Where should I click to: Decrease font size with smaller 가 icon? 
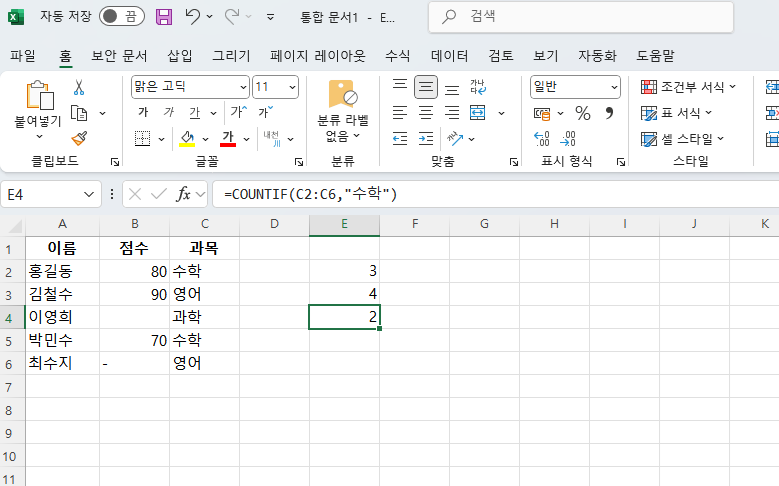pyautogui.click(x=265, y=112)
